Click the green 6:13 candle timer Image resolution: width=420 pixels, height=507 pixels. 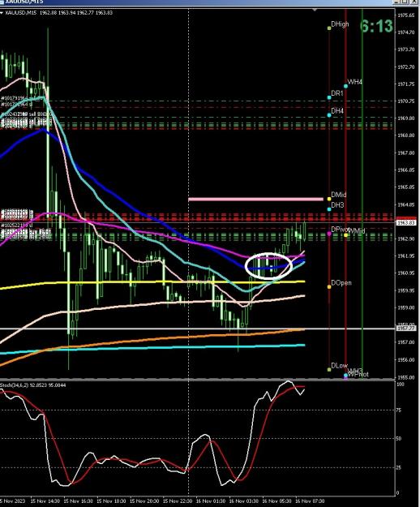[x=376, y=26]
